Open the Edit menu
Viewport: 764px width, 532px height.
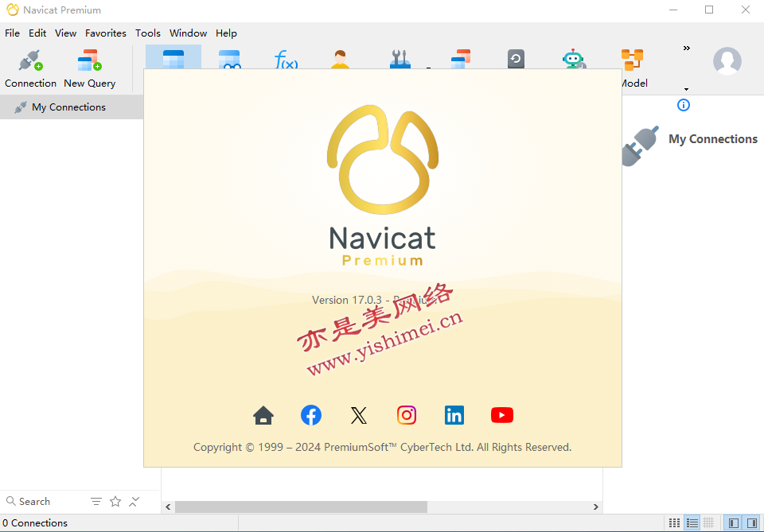(x=37, y=33)
